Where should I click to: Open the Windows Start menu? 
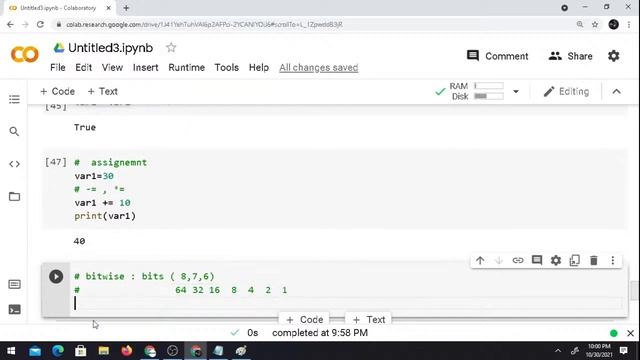[x=11, y=351]
